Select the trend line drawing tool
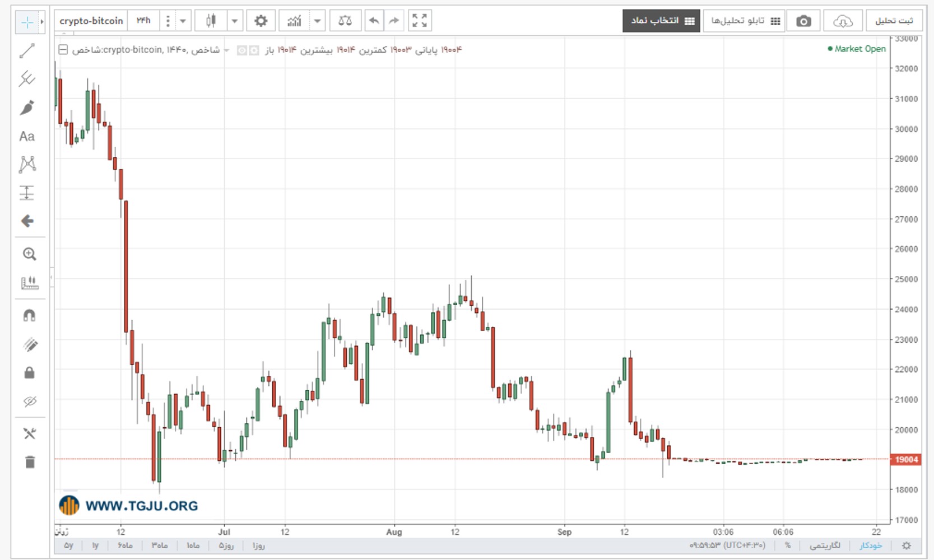The image size is (934, 560). (27, 51)
